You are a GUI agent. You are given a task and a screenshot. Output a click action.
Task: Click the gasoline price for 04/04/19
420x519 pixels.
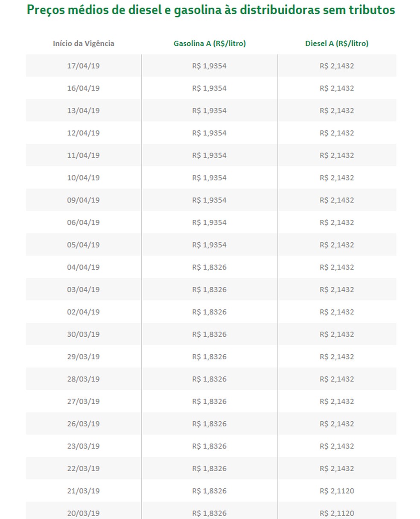tap(209, 267)
